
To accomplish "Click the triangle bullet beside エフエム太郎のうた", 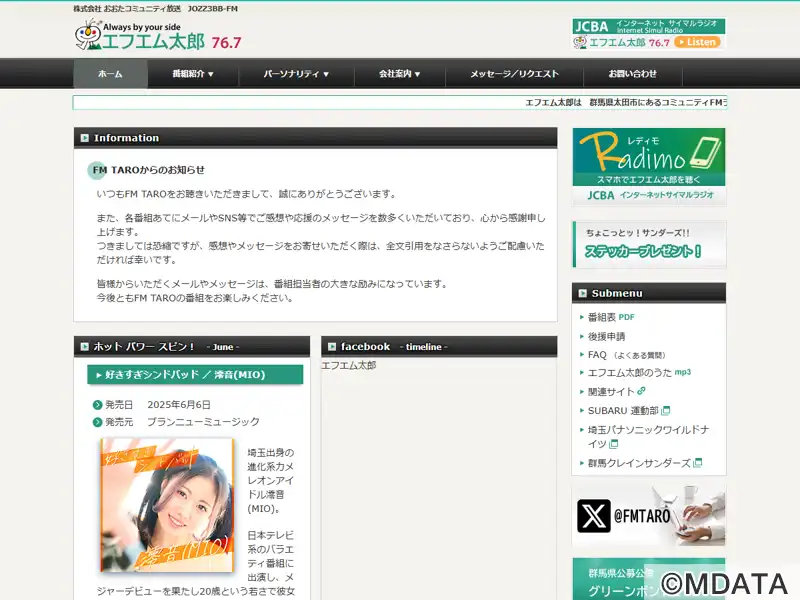I will pyautogui.click(x=582, y=373).
